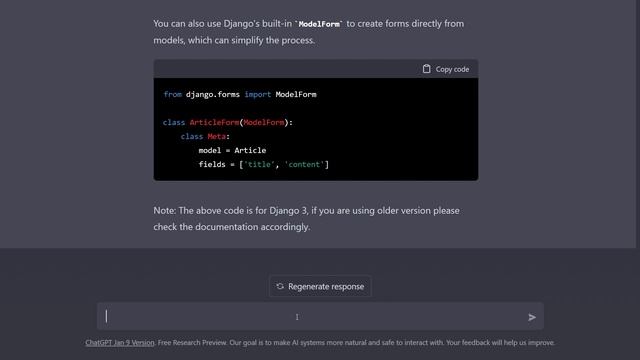640x360 pixels.
Task: Click the 'class ArticleForm(ModelForm):' code line
Action: click(228, 122)
